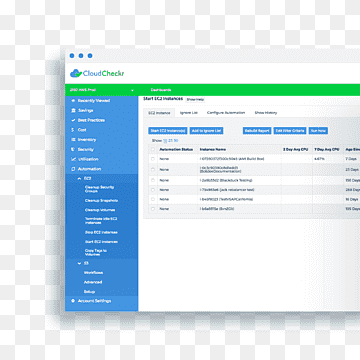The image size is (360, 360).
Task: Sort by 3 Day Avg CPU column
Action: (295, 149)
